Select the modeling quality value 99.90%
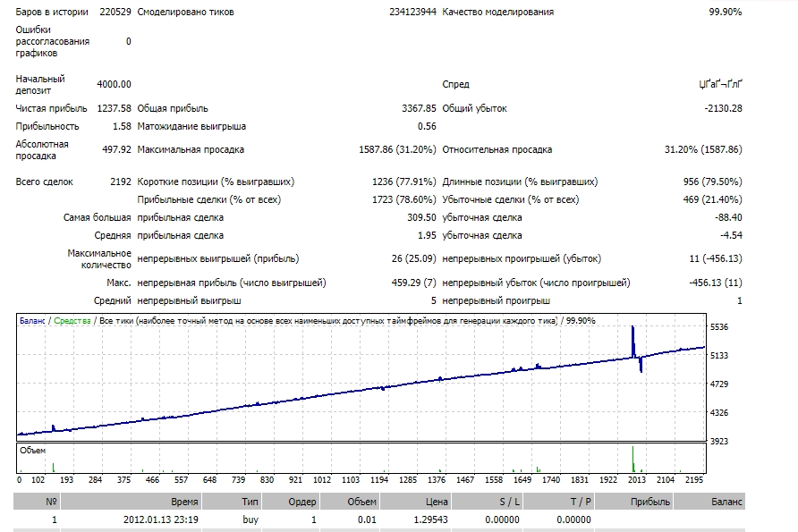Screen dimensions: 798x532 pos(726,12)
